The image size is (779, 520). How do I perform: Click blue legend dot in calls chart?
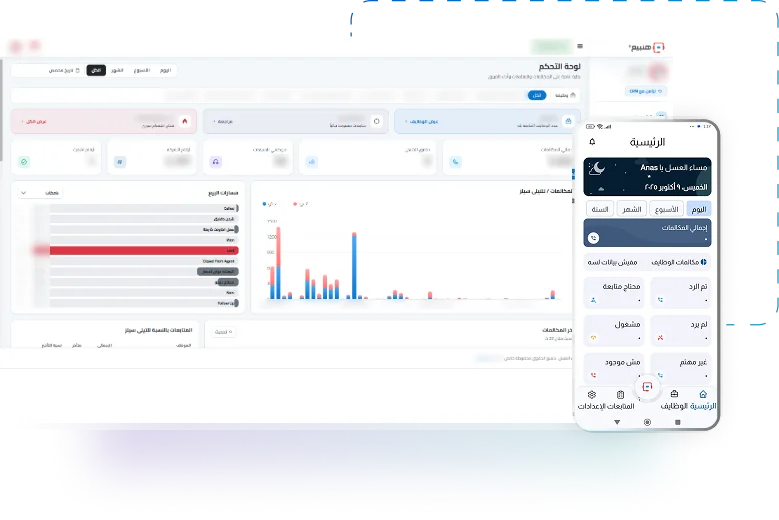point(264,204)
